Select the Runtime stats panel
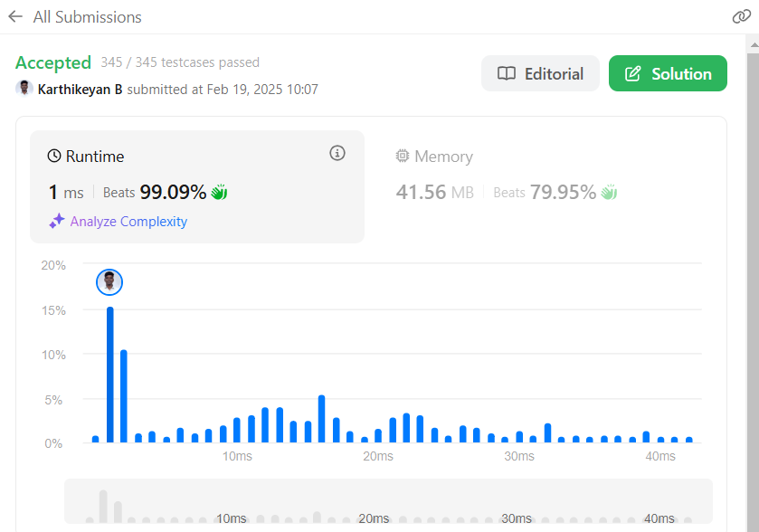 197,186
